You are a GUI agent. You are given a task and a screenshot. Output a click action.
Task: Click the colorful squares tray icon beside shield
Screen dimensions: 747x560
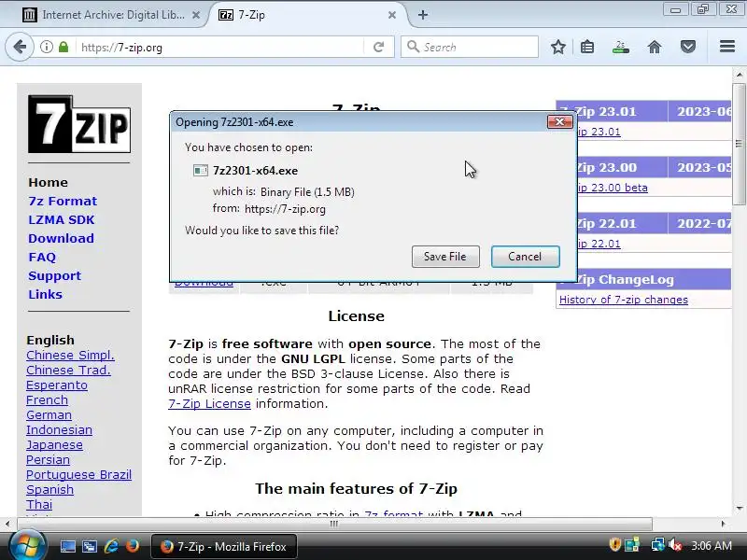[632, 544]
